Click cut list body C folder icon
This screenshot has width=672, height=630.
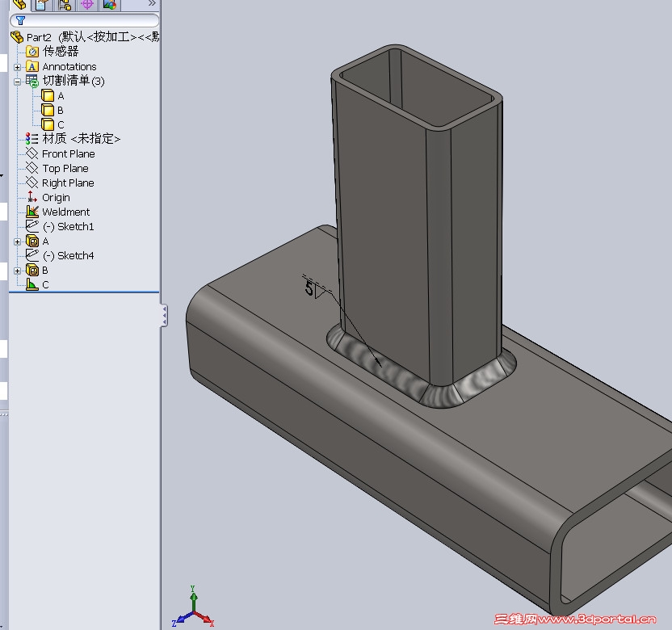[x=48, y=124]
